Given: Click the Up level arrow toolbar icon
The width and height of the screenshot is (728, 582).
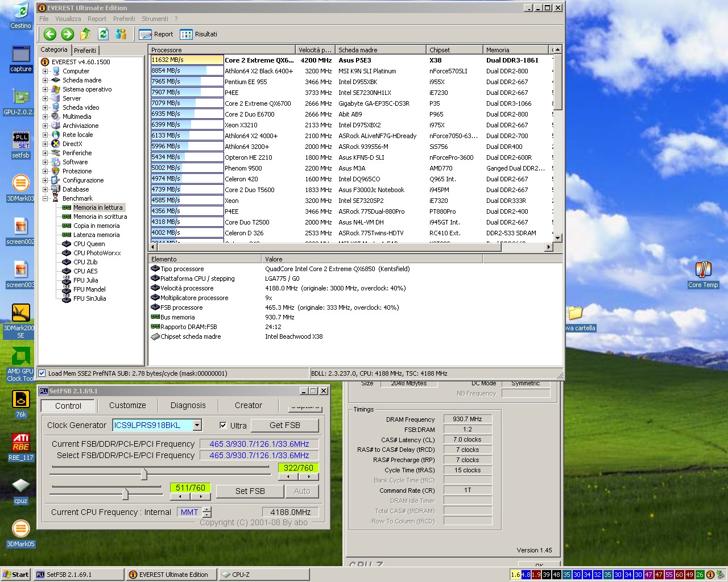Looking at the screenshot, I should pos(85,34).
